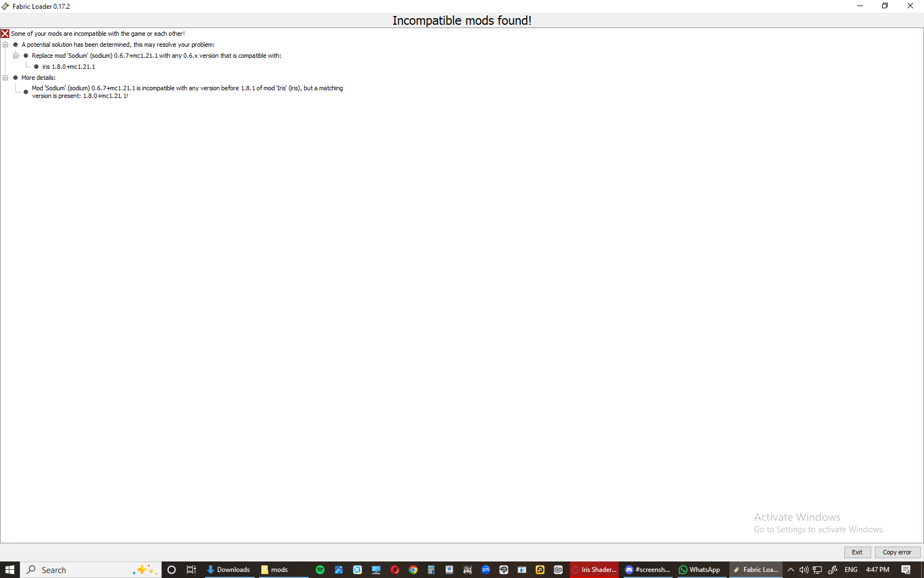The image size is (924, 578).
Task: Collapse the 'Replace mod Sodium' tree node
Action: [16, 56]
